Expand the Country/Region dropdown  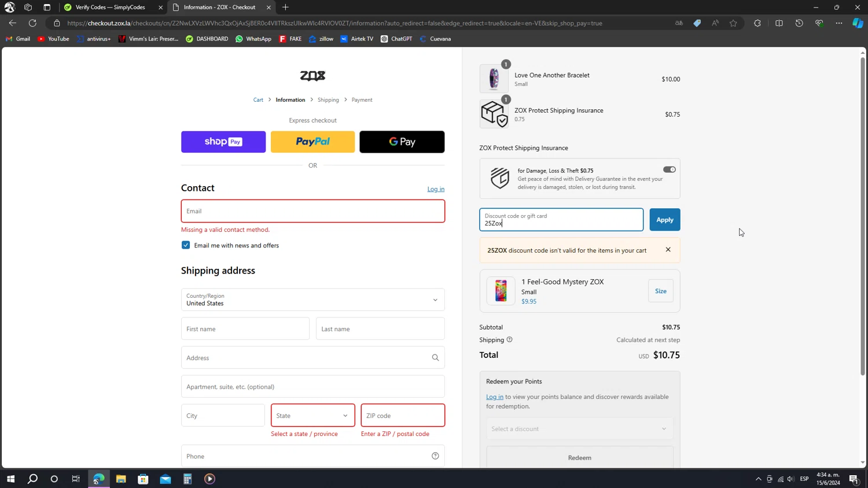tap(312, 300)
